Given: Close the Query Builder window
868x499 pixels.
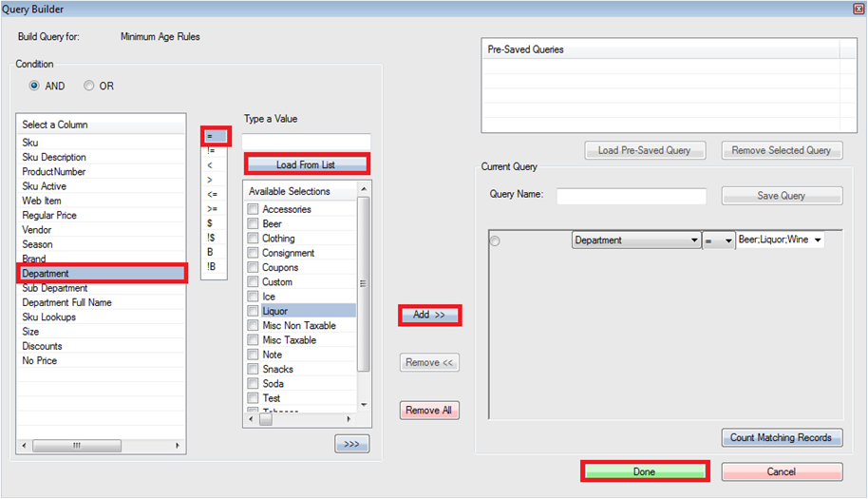Looking at the screenshot, I should tap(858, 9).
